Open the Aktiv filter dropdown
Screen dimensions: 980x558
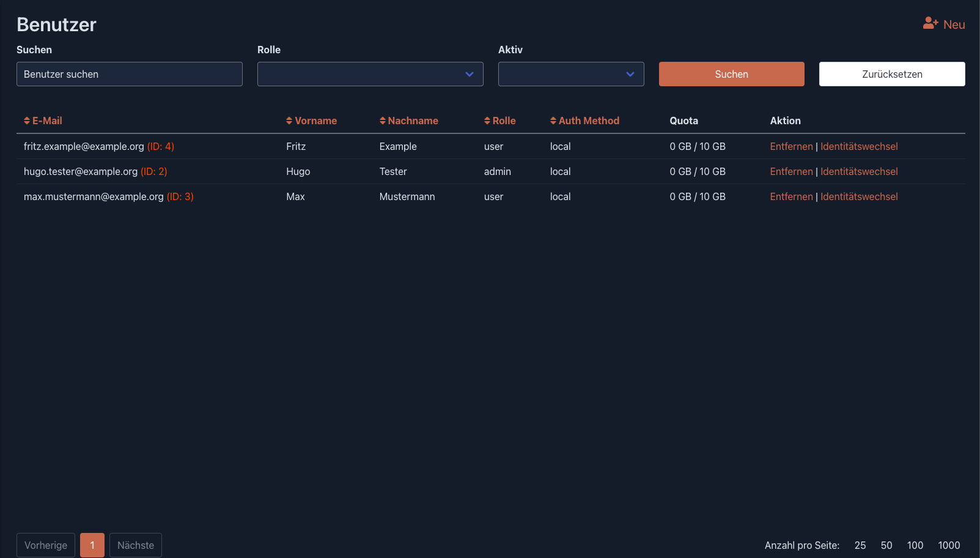tap(571, 74)
